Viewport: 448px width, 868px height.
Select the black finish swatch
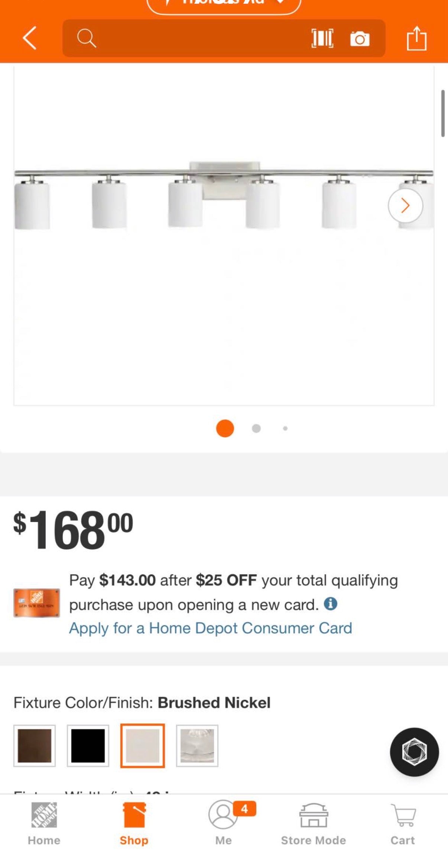point(88,745)
